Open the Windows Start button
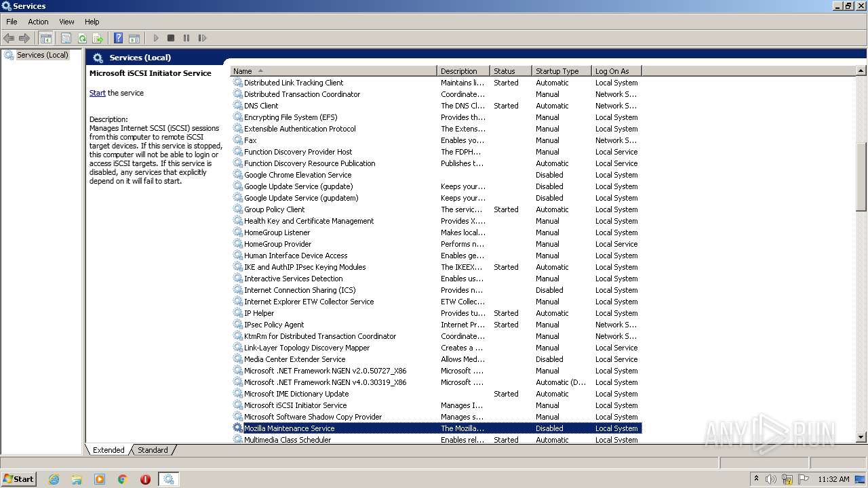This screenshot has height=488, width=868. pos(18,479)
